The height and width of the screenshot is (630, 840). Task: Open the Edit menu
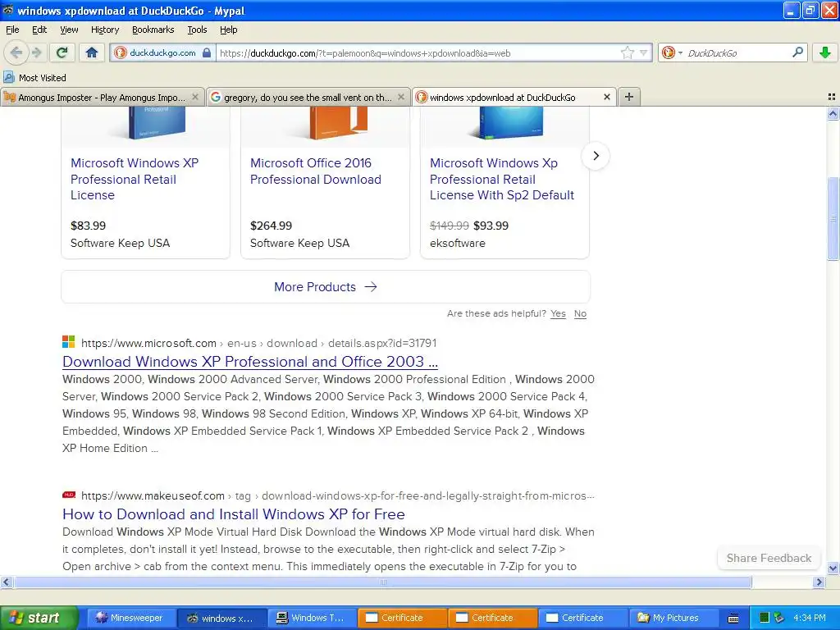(39, 30)
